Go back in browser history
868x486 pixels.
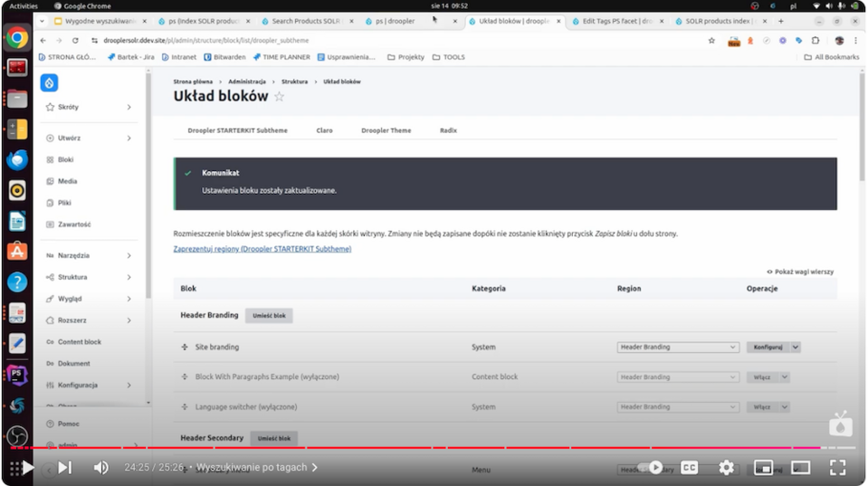pos(43,41)
